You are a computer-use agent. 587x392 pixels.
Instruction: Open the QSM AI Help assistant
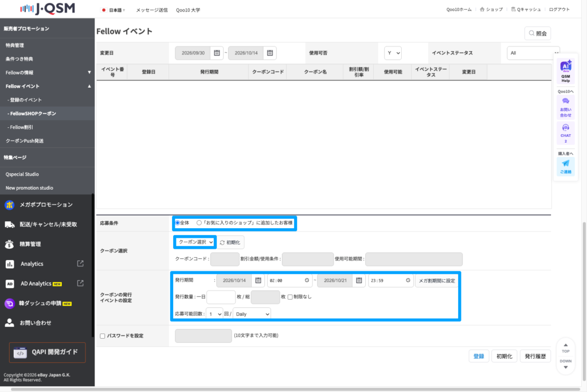point(566,70)
